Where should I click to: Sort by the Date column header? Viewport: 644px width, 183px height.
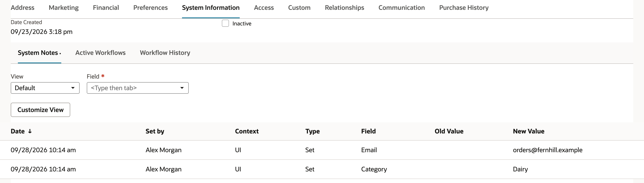point(17,131)
